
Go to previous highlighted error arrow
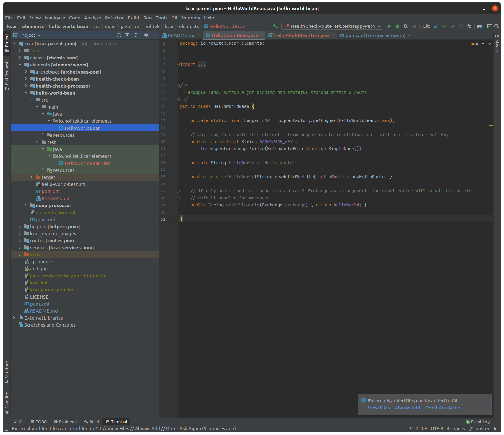(483, 44)
